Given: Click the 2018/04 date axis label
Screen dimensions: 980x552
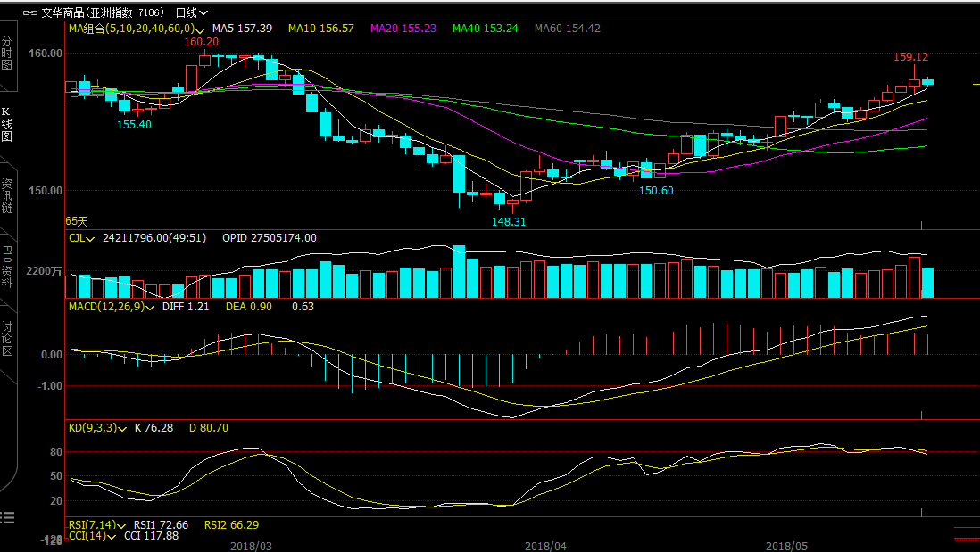Looking at the screenshot, I should [x=545, y=545].
